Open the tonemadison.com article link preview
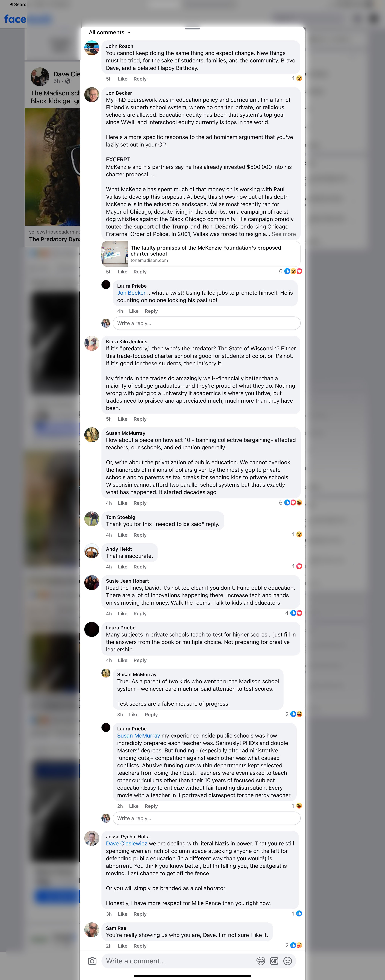The height and width of the screenshot is (980, 385). pos(201,254)
